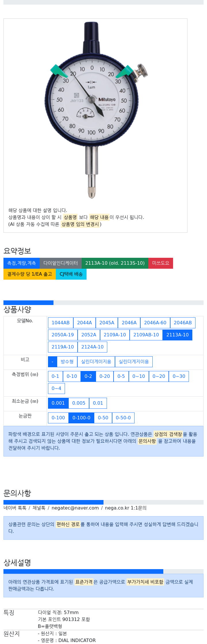Select model number 2046A-60

pos(155,323)
